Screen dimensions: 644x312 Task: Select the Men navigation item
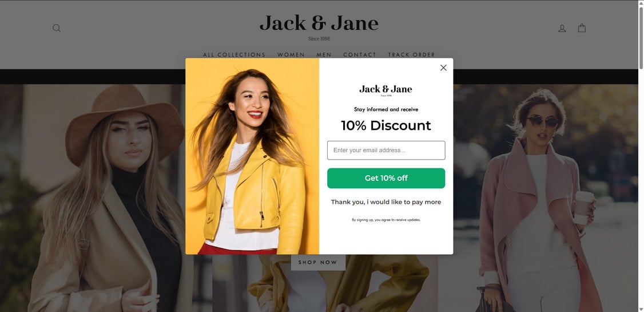pos(324,55)
